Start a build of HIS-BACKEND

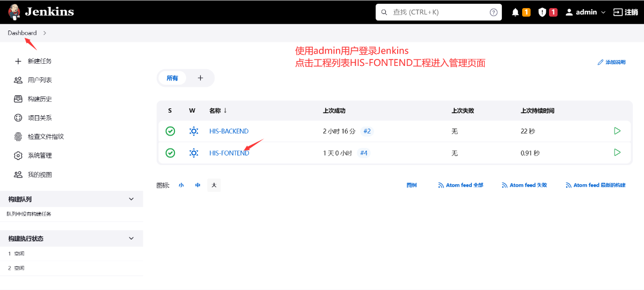coord(617,131)
